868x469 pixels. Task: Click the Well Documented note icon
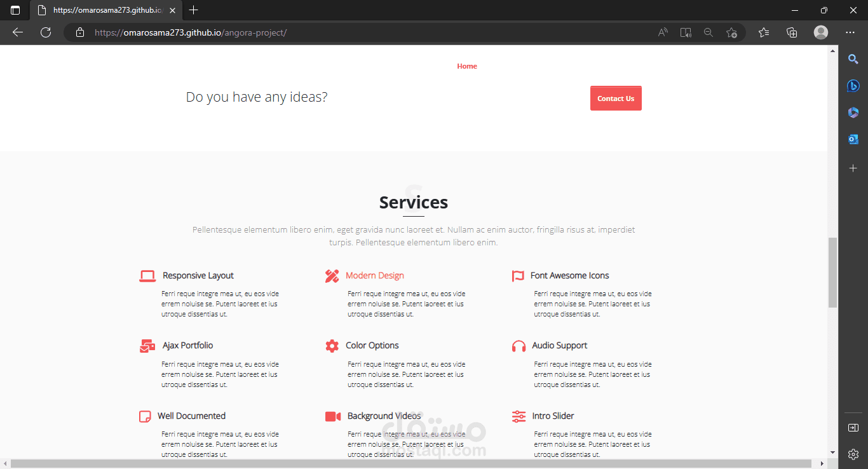(145, 416)
